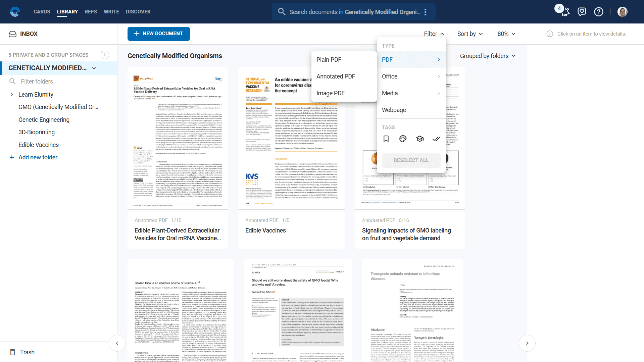
Task: Toggle the color palette tag filter
Action: [403, 139]
